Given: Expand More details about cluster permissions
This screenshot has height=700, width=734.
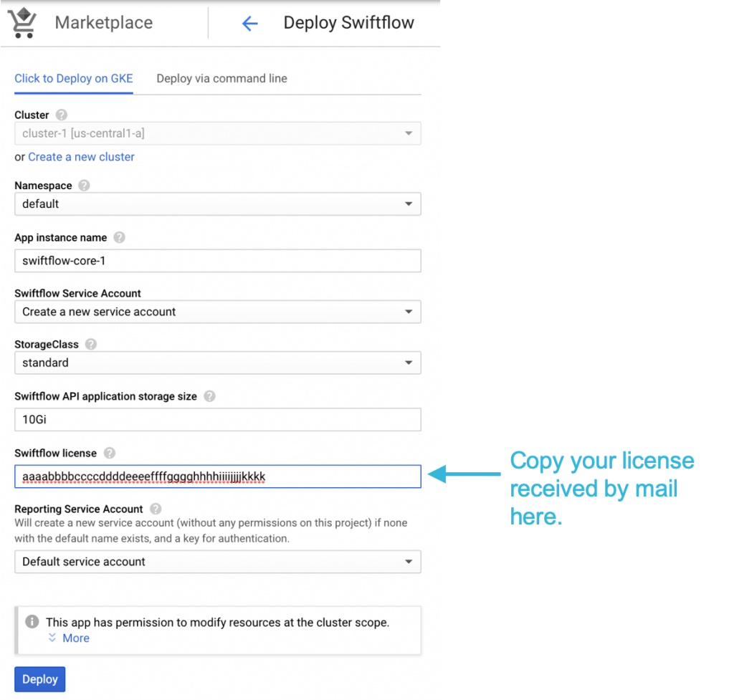Looking at the screenshot, I should pyautogui.click(x=69, y=638).
